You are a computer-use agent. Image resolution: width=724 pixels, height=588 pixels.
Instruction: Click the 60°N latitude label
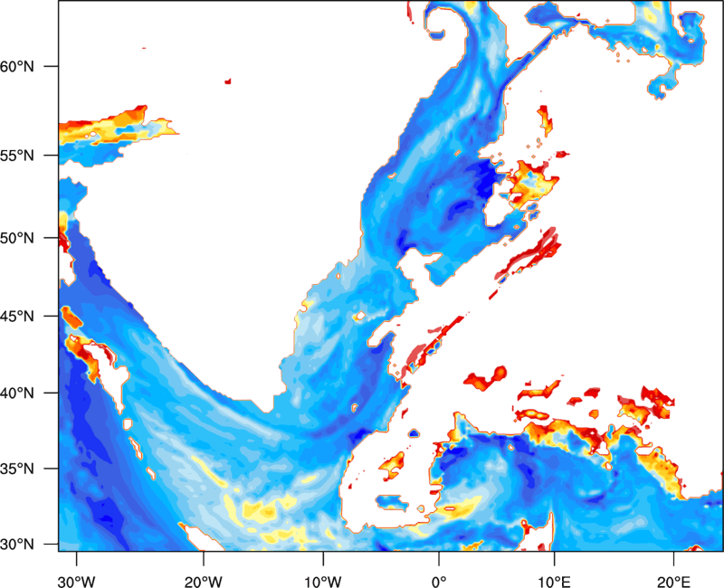(17, 66)
